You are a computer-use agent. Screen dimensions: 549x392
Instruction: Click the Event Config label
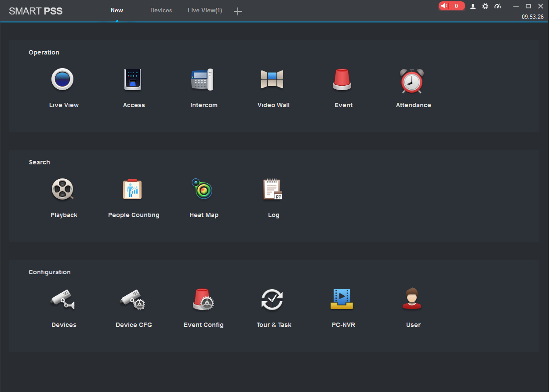204,325
